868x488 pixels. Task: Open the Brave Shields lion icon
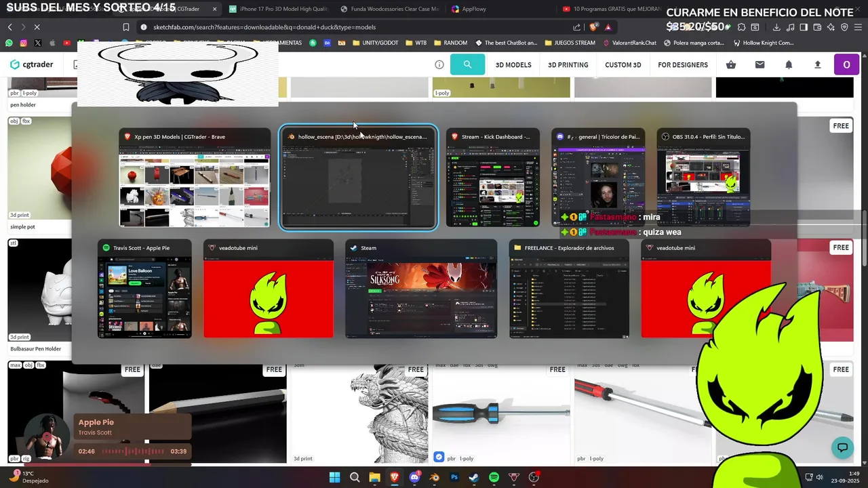click(x=593, y=27)
